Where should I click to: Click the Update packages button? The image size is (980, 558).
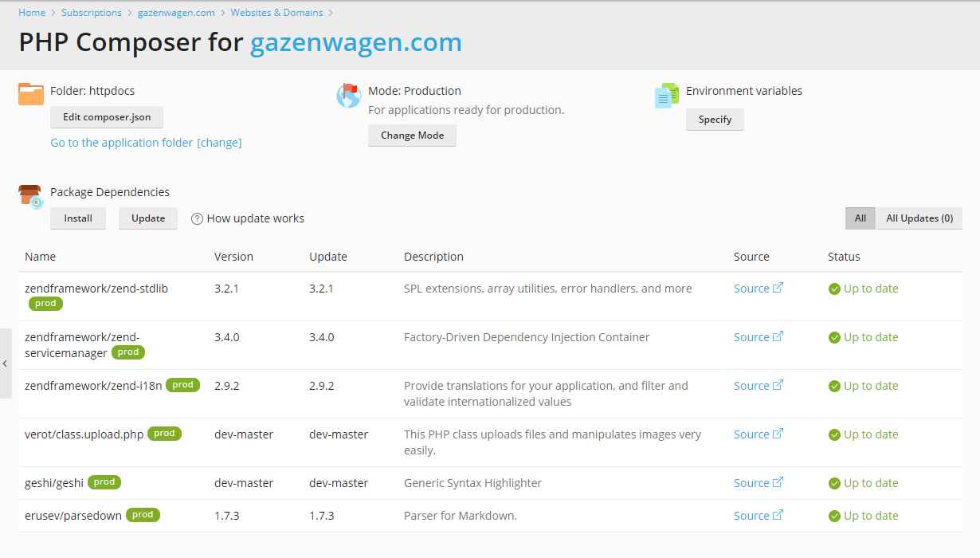[148, 218]
